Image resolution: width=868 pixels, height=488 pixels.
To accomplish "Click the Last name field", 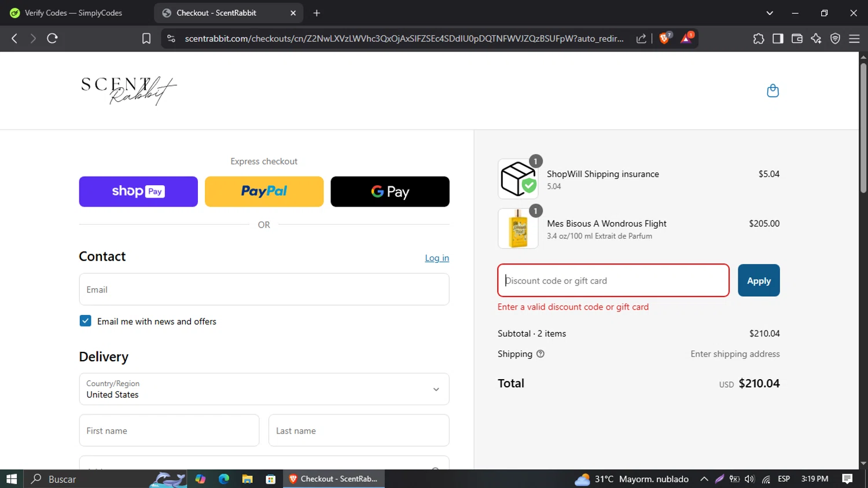I will coord(359,430).
